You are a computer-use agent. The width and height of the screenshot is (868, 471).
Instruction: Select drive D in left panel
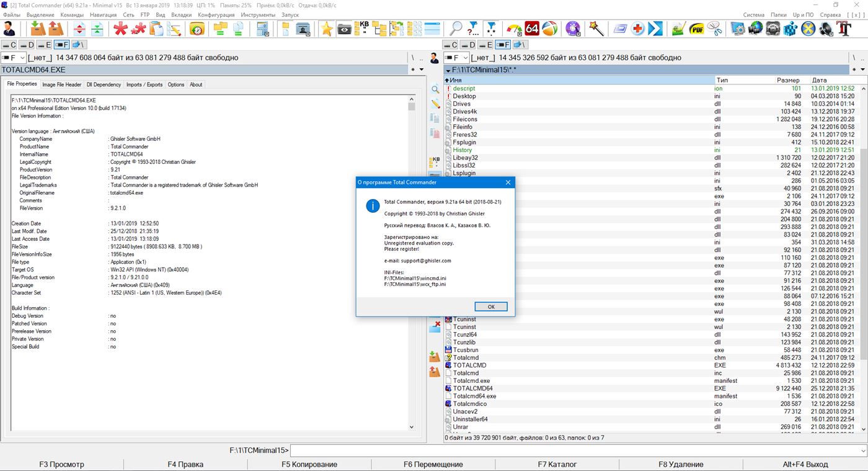[27, 45]
